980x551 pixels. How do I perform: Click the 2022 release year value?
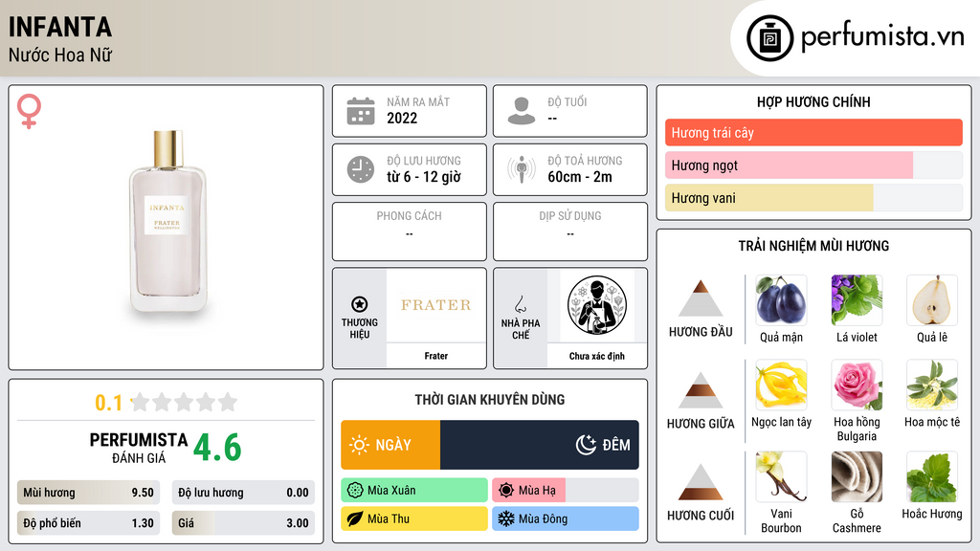coord(402,118)
